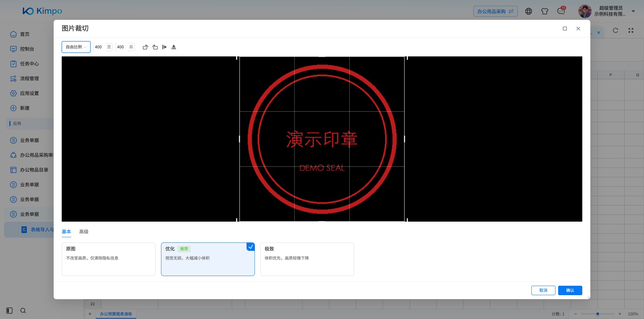Select the 原图 quality option
The height and width of the screenshot is (319, 644).
(109, 259)
